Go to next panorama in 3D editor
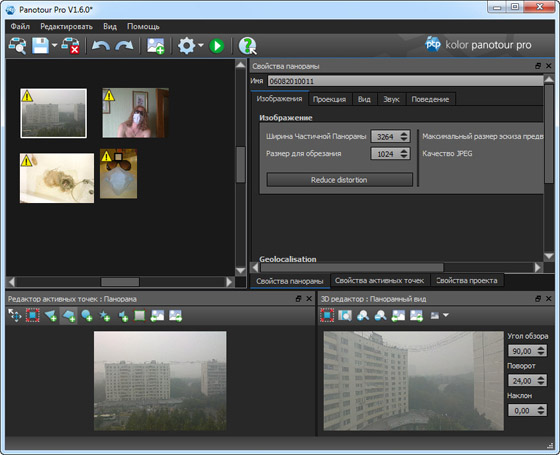Viewport: 560px width, 455px height. [x=416, y=315]
